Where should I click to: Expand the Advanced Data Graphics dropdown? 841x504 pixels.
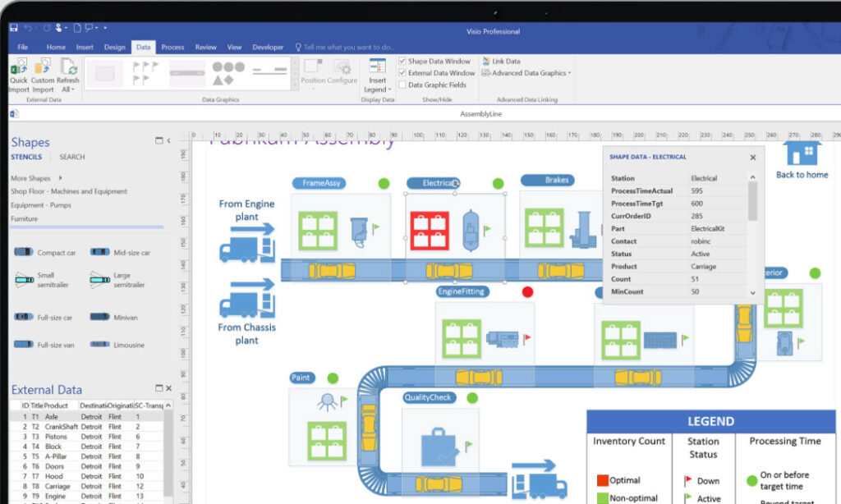[x=569, y=73]
